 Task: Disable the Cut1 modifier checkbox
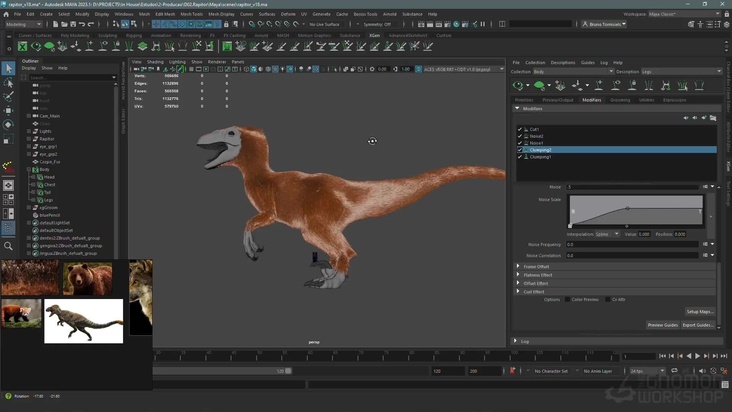(x=520, y=129)
